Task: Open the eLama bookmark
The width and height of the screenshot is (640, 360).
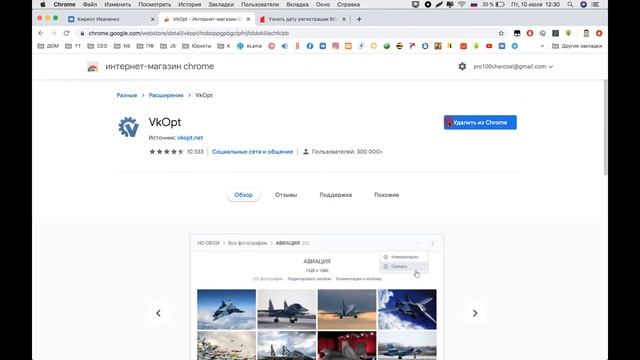Action: (x=250, y=46)
